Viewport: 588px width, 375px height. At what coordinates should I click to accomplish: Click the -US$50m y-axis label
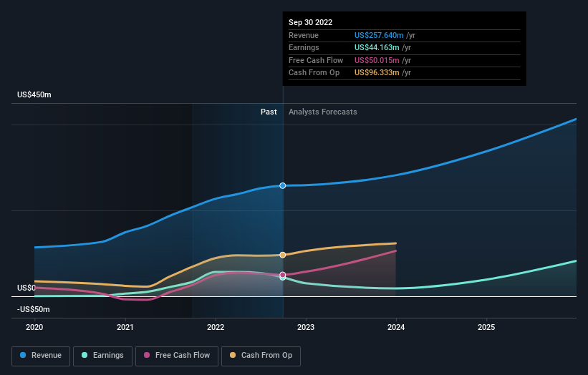pos(34,309)
